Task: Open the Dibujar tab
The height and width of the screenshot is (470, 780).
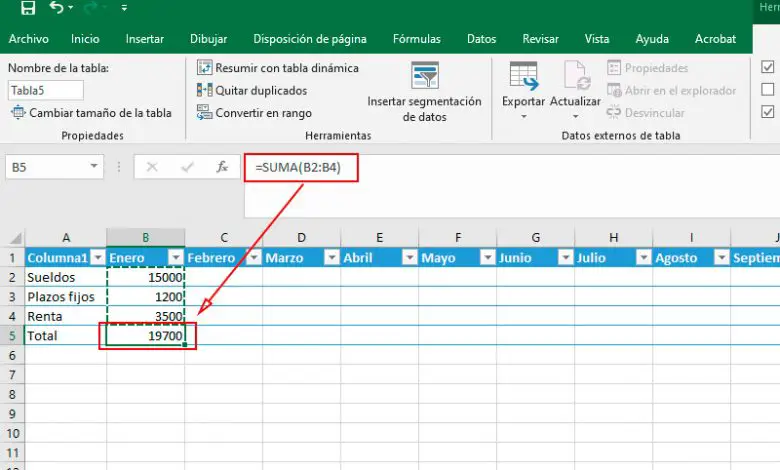Action: (208, 39)
